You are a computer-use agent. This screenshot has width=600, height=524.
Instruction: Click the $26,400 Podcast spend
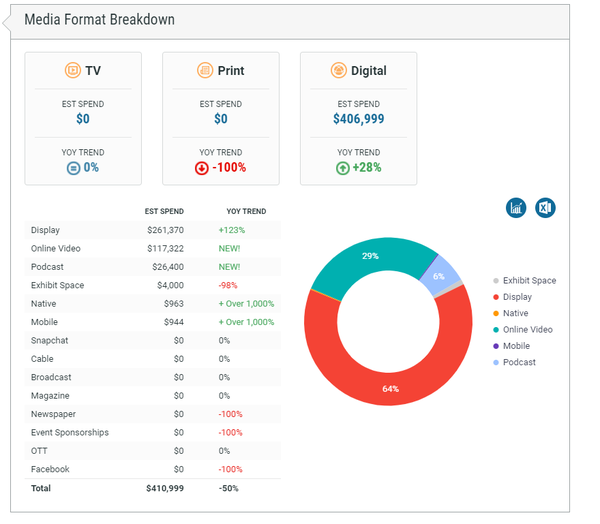[x=168, y=267]
